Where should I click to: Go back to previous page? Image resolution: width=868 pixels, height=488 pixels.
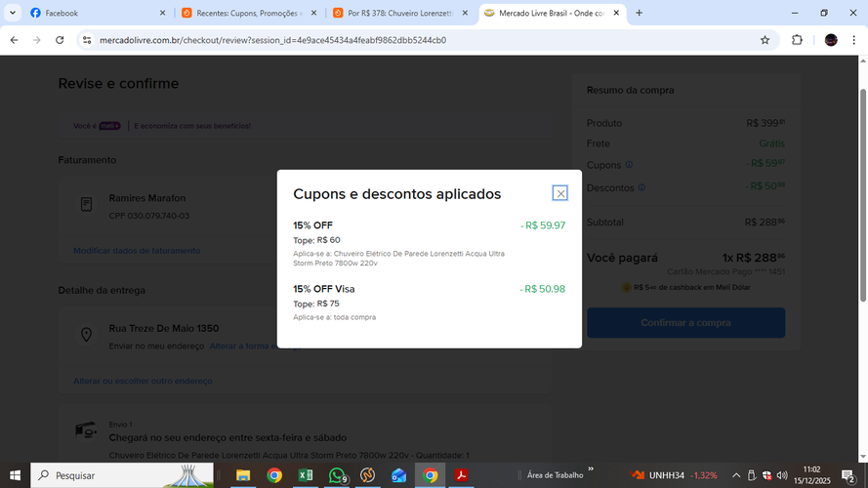[14, 40]
